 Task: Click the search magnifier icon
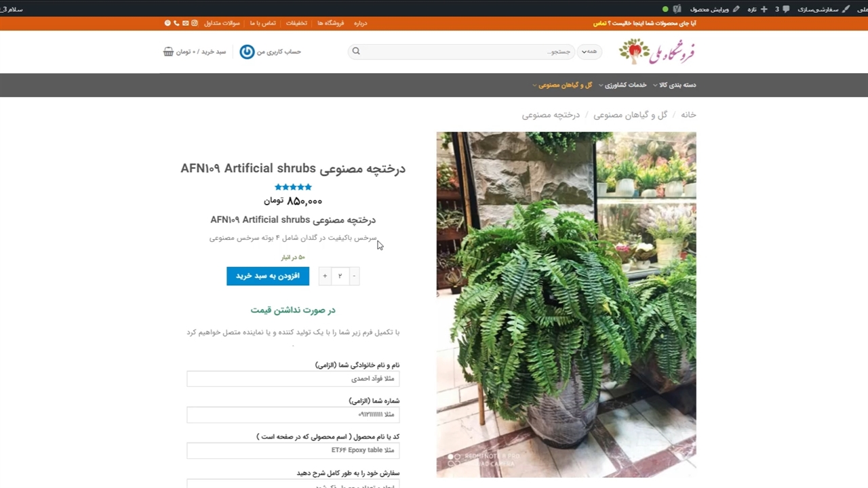point(356,52)
